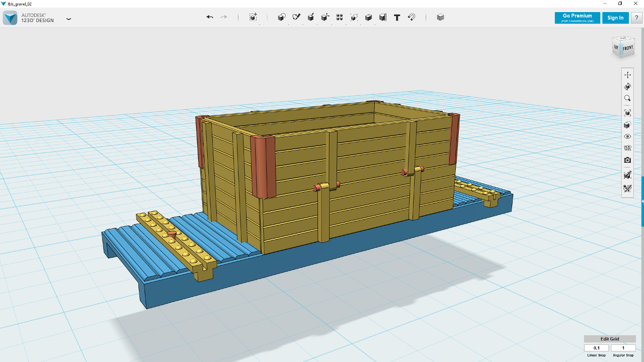The image size is (644, 362).
Task: Undo the last action with the back arrow
Action: pos(210,17)
